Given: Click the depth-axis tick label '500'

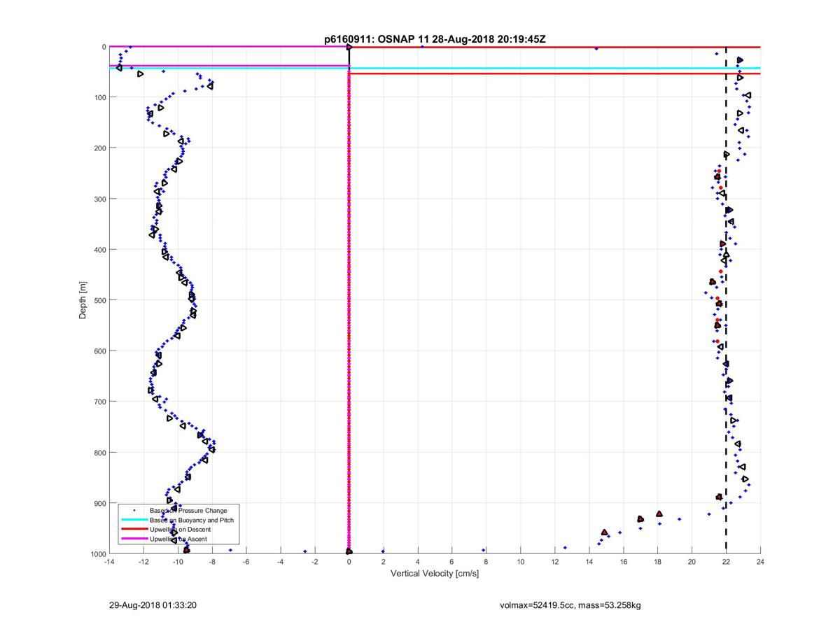Looking at the screenshot, I should click(x=99, y=300).
